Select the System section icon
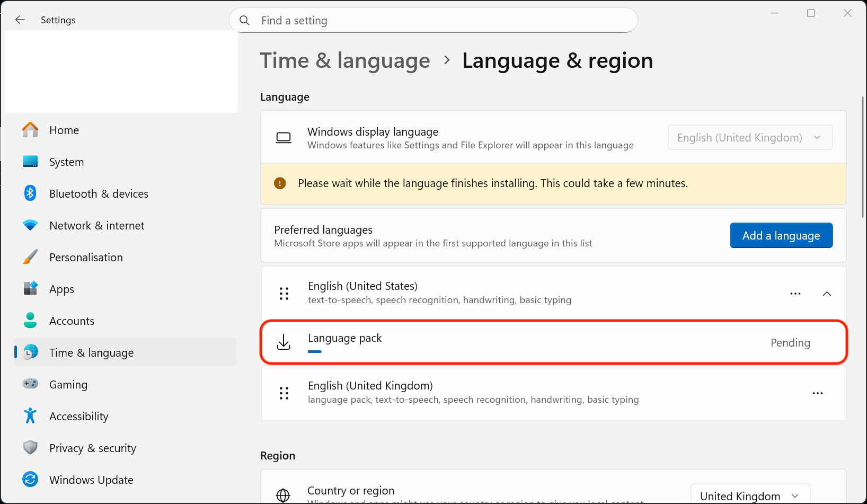 (x=30, y=162)
